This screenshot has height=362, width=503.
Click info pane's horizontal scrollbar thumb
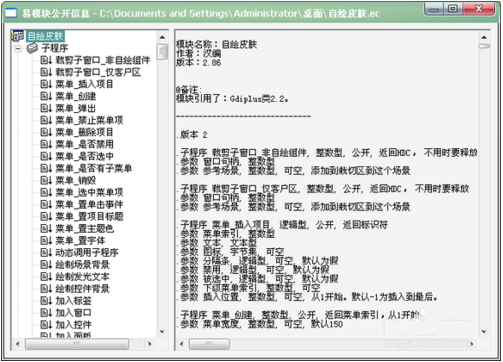(209, 344)
